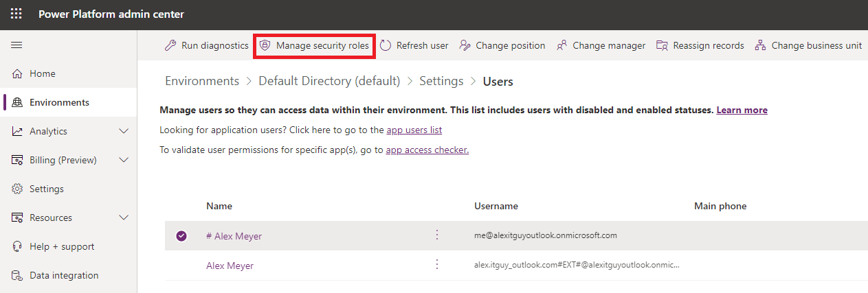Click the Power Platform admin center title
Image resolution: width=868 pixels, height=293 pixels.
pyautogui.click(x=111, y=14)
